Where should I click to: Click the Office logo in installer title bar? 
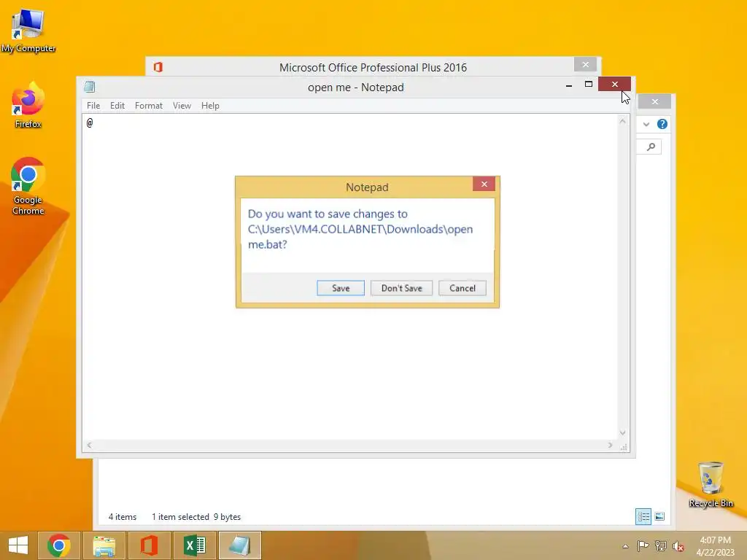(x=158, y=67)
